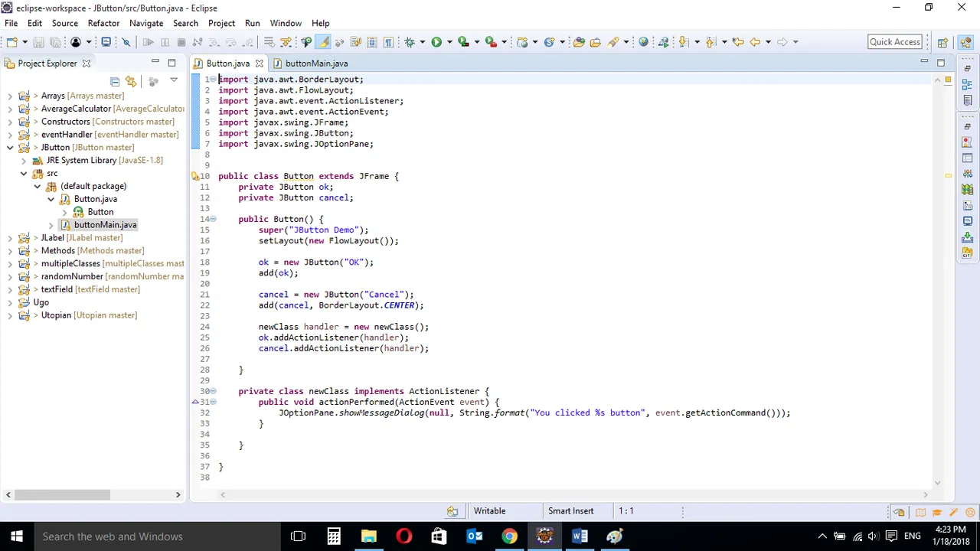This screenshot has width=980, height=551.
Task: Toggle Link with Editor in Project Explorer
Action: pyautogui.click(x=131, y=81)
